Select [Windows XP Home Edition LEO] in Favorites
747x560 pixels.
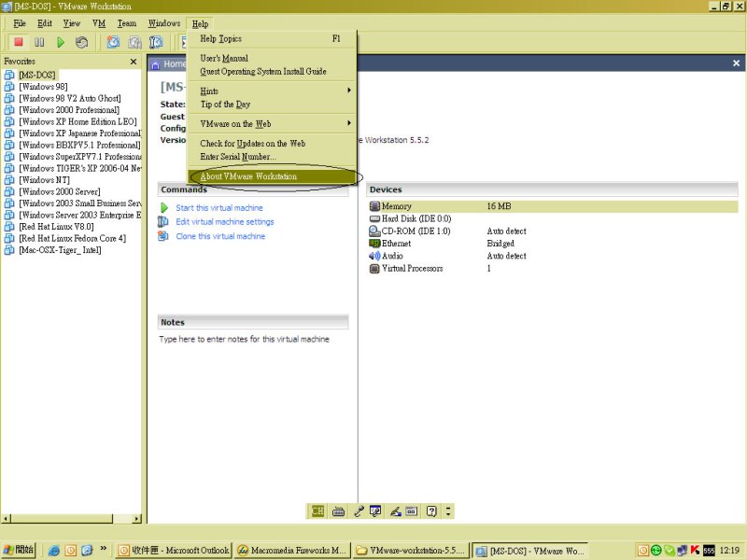(x=78, y=121)
